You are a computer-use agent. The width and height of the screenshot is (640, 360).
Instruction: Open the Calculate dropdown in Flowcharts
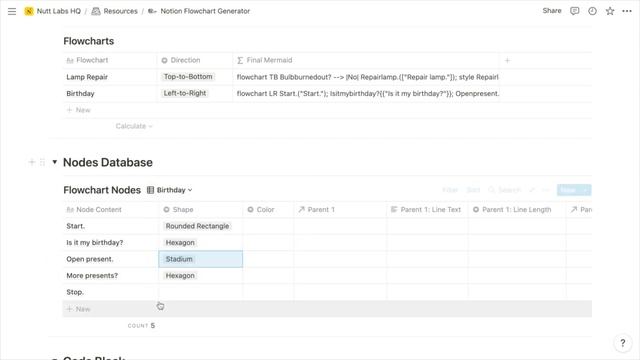point(133,126)
